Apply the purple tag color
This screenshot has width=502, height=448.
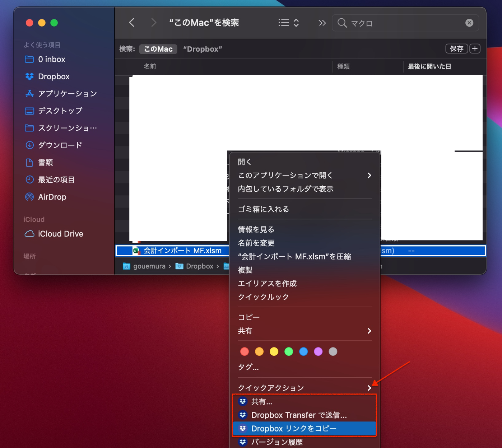click(x=318, y=351)
